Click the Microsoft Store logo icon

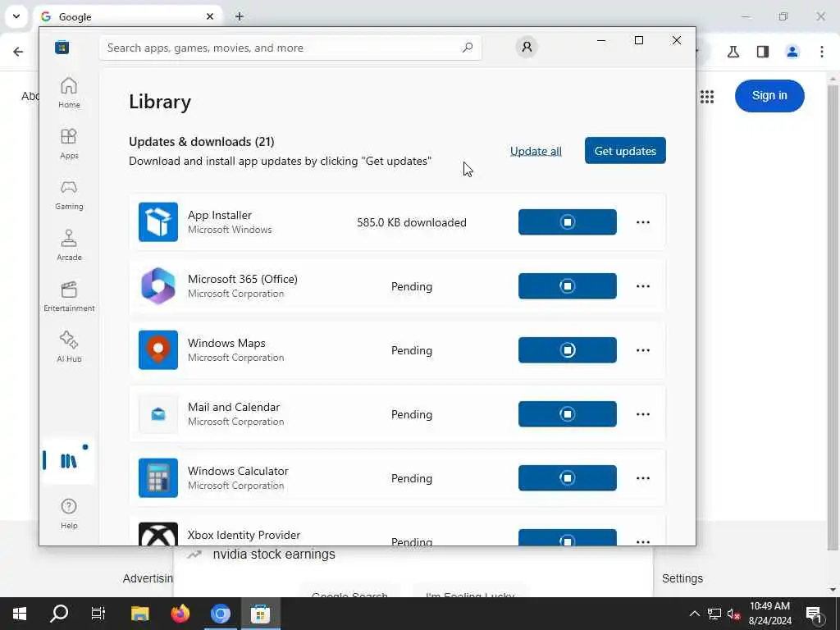click(x=62, y=47)
